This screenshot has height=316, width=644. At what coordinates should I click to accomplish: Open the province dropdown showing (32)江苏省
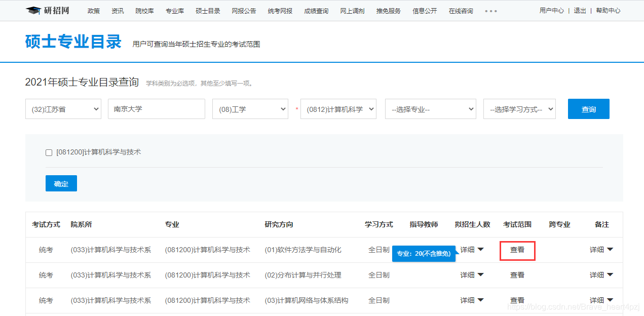tap(63, 109)
